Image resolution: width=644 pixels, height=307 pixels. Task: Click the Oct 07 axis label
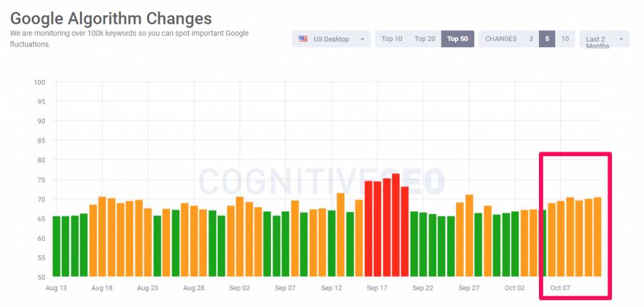pyautogui.click(x=560, y=288)
